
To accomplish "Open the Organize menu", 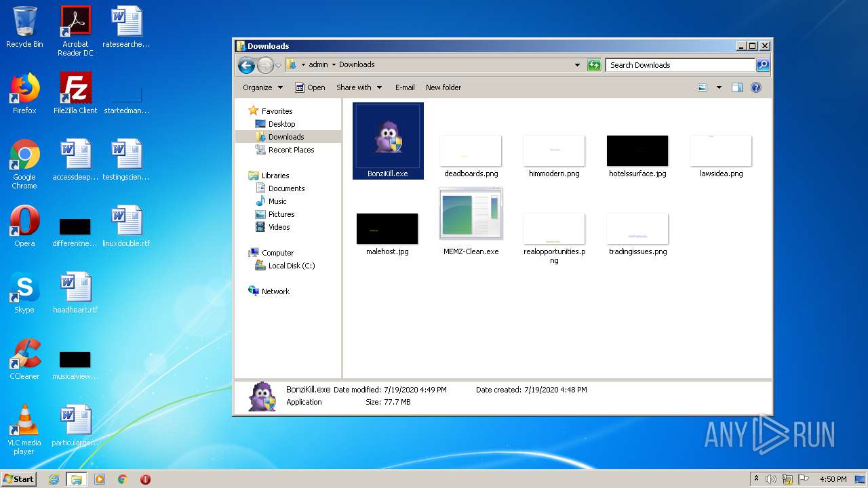I will pyautogui.click(x=262, y=87).
